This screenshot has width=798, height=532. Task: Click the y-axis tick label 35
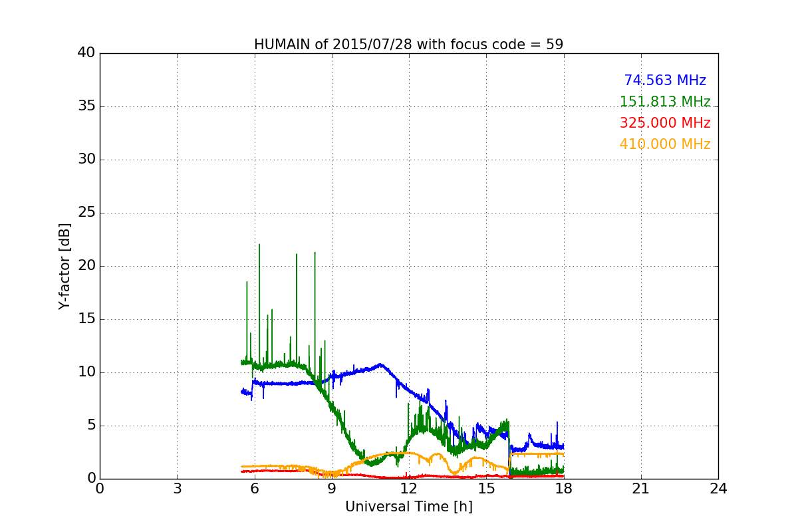(85, 106)
